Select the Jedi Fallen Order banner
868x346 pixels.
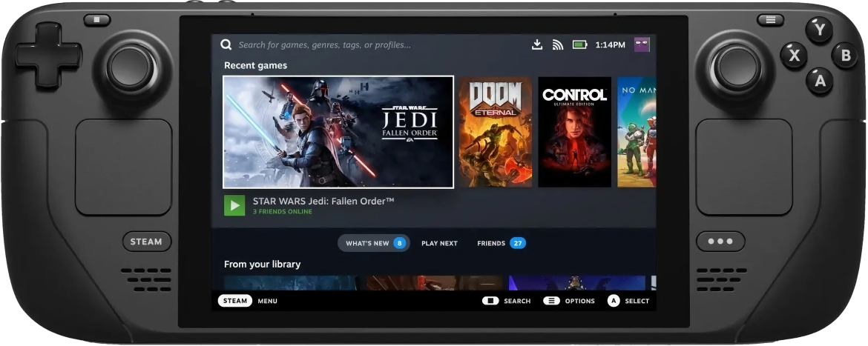[338, 132]
